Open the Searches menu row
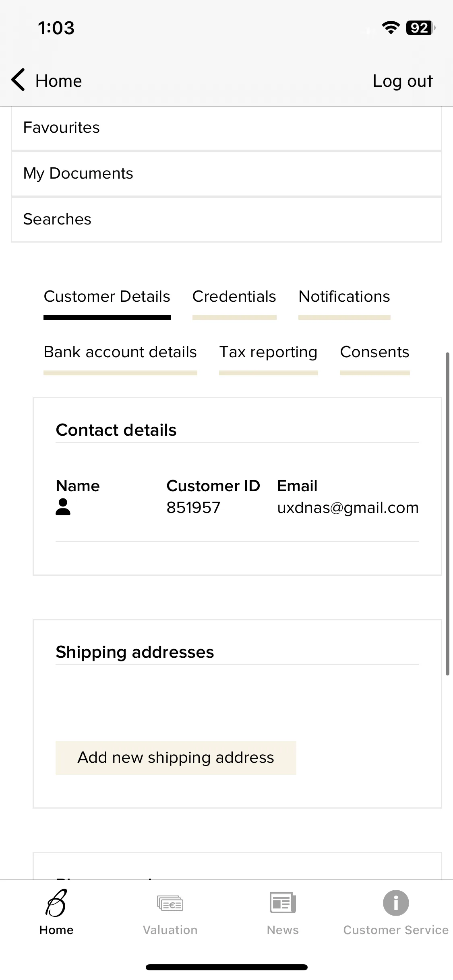The height and width of the screenshot is (980, 453). [x=226, y=220]
